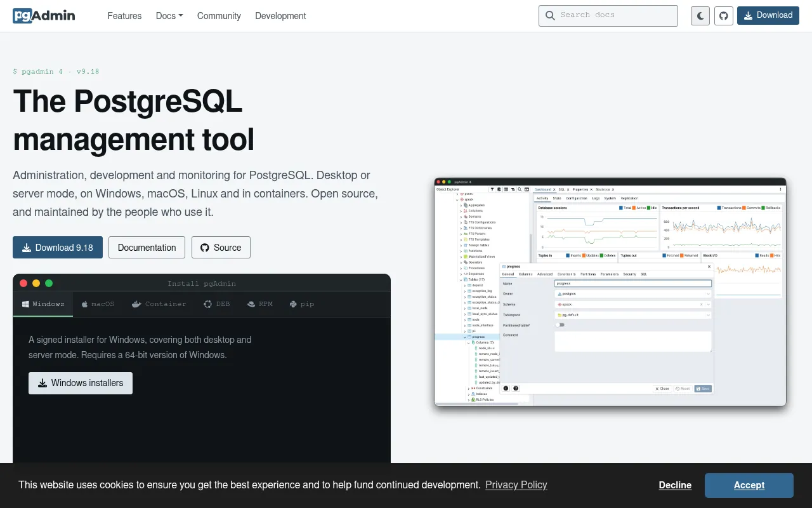Open the Source button with GitHub icon
The width and height of the screenshot is (812, 508).
click(221, 248)
